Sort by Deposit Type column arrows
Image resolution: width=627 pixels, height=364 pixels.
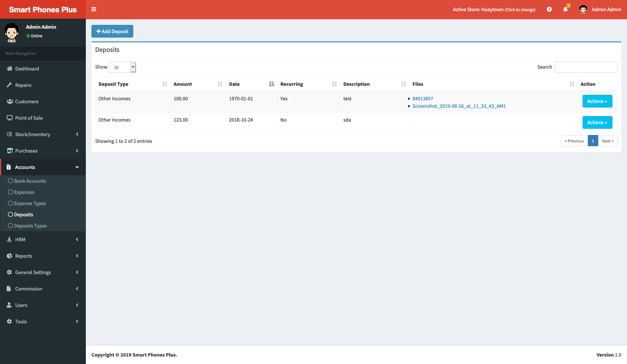click(x=165, y=84)
